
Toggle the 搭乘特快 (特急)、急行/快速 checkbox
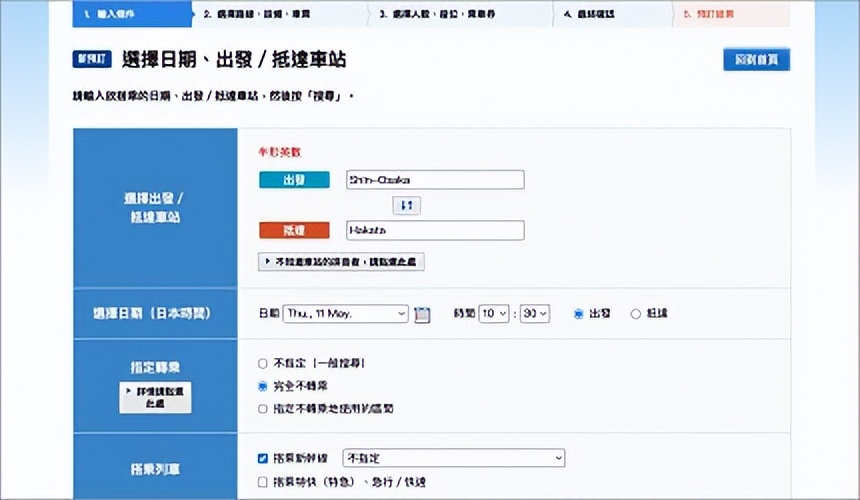click(x=263, y=482)
